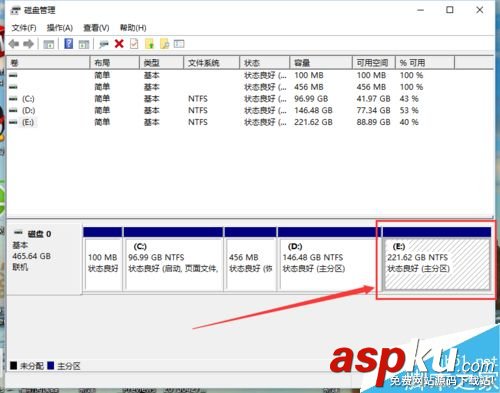Open the 文件(F) menu
This screenshot has height=393, width=500.
point(24,28)
